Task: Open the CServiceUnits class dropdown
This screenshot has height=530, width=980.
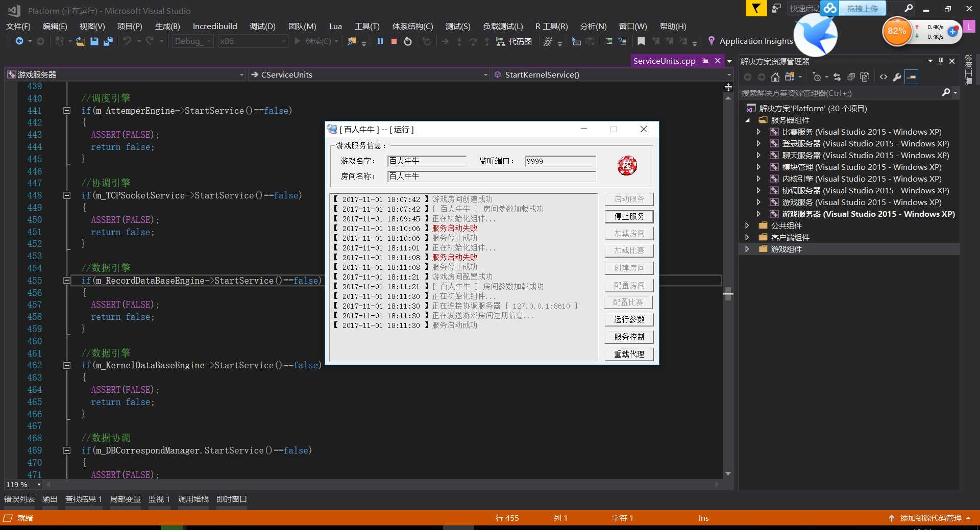Action: pos(370,74)
